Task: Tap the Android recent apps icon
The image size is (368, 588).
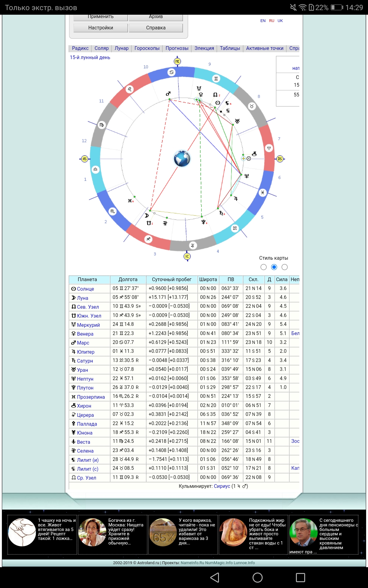Action: click(301, 578)
